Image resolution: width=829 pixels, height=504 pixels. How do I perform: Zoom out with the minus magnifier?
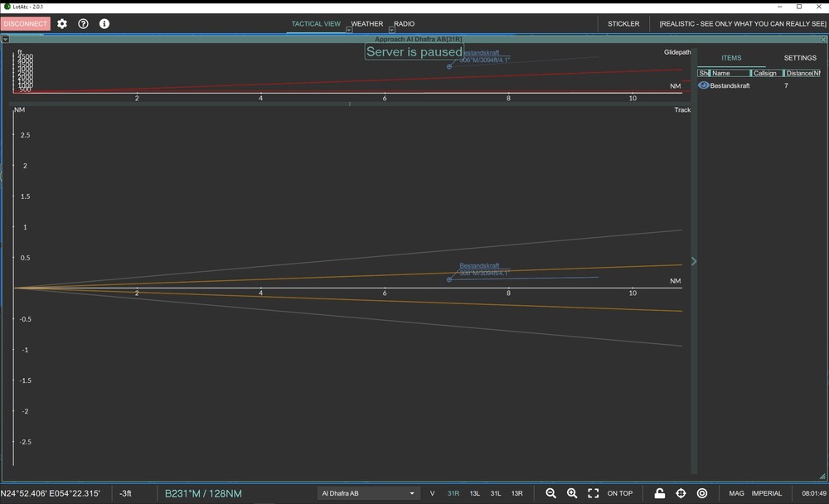point(551,493)
